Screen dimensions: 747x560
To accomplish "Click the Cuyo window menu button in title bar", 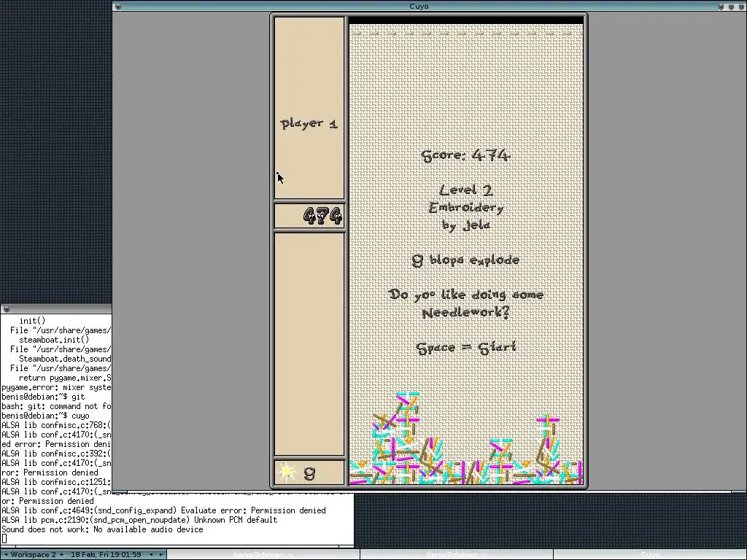I will 118,7.
